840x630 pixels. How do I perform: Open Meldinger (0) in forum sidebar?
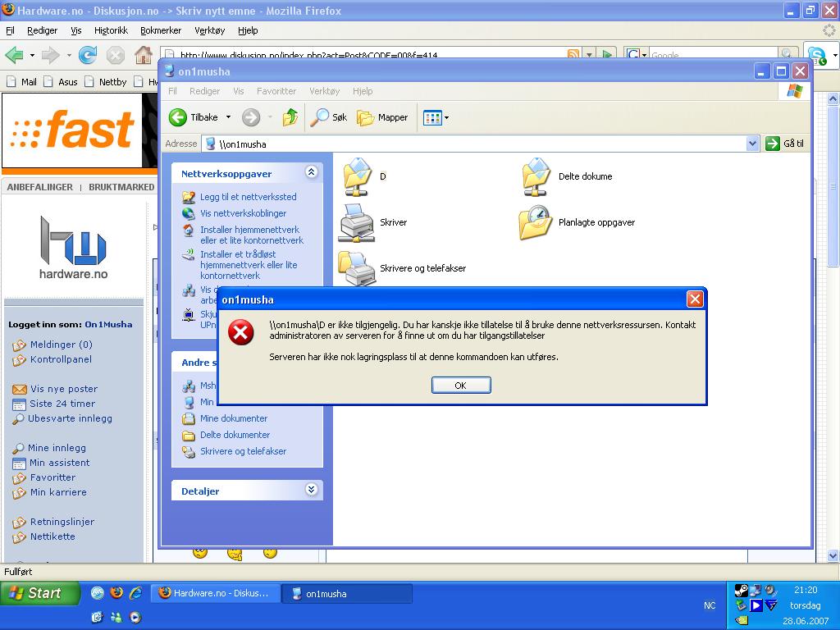[x=61, y=345]
